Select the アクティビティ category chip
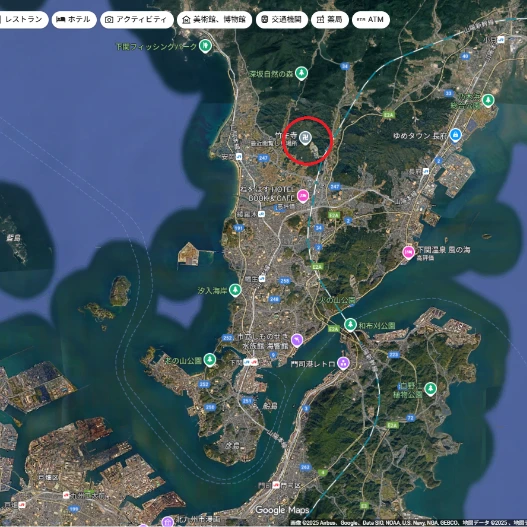The image size is (527, 527). coord(137,19)
